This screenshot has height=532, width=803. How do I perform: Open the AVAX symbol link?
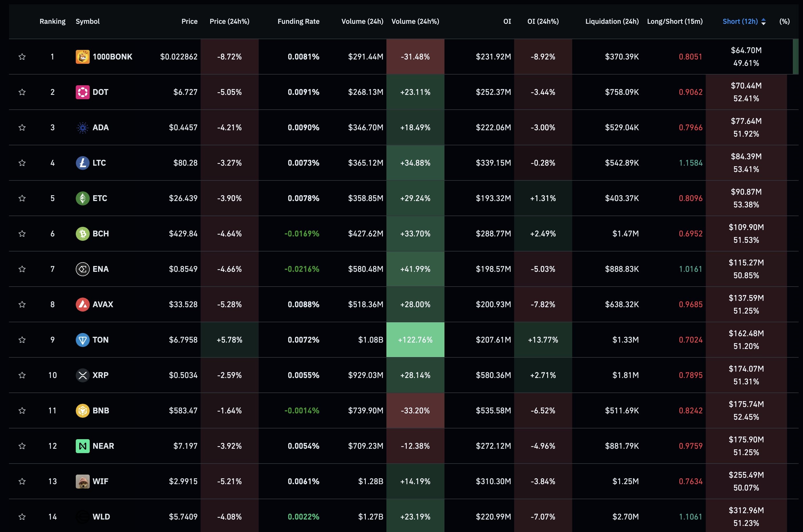[103, 304]
